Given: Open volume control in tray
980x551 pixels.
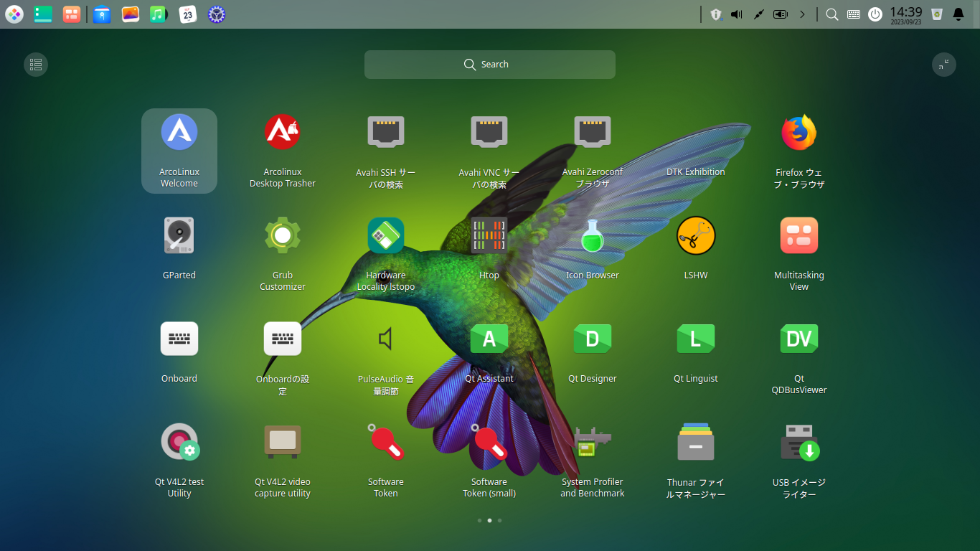Looking at the screenshot, I should (737, 14).
